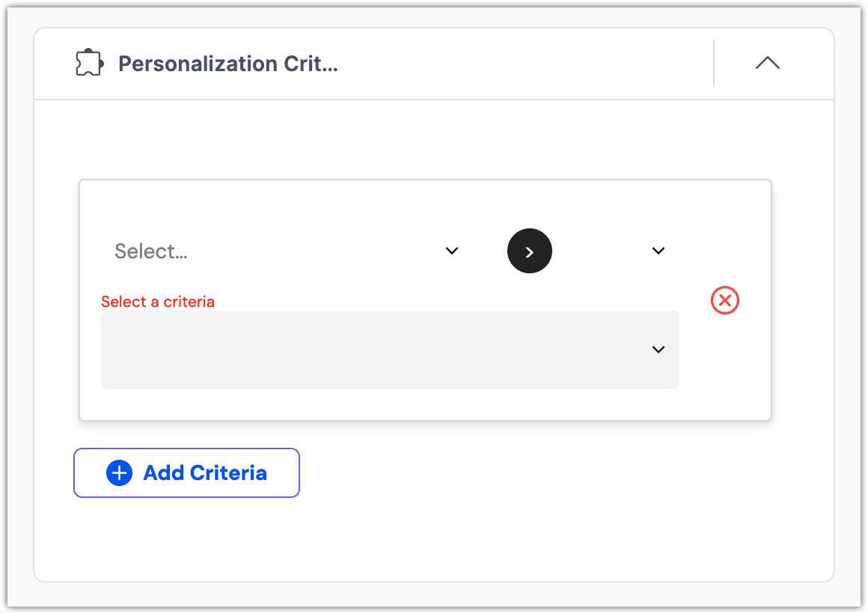This screenshot has height=614, width=868.
Task: Click the vertical divider in panel header
Action: pyautogui.click(x=714, y=64)
